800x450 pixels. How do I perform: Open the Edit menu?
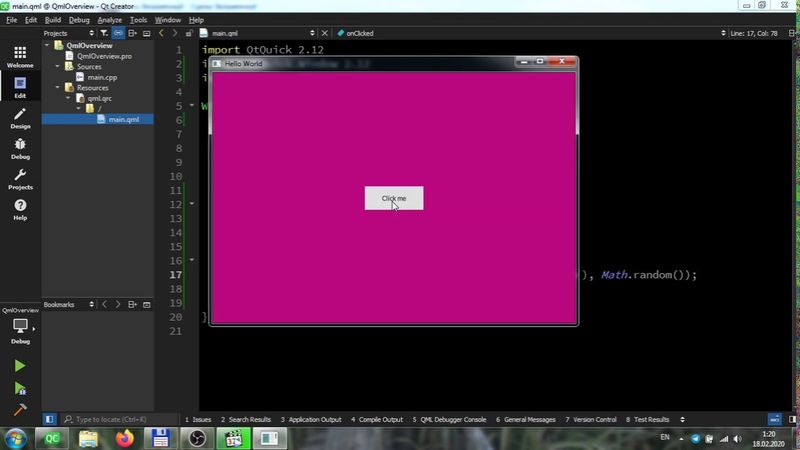31,20
